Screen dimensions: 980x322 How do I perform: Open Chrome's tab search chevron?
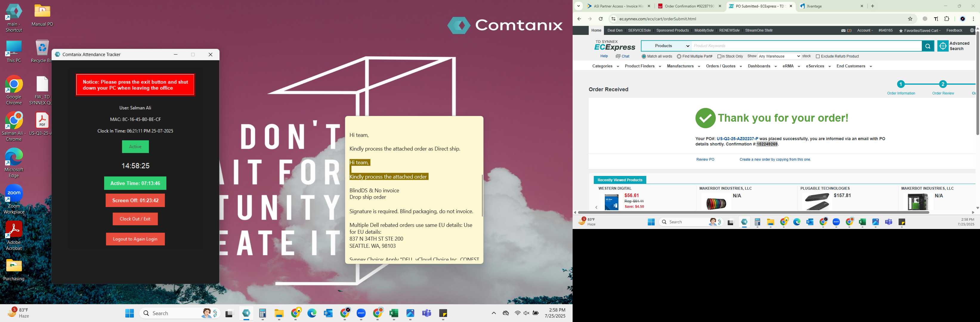tap(578, 6)
